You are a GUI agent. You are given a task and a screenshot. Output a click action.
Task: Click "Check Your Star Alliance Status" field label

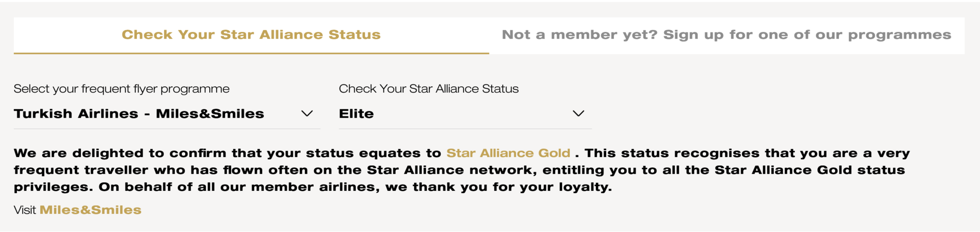click(x=429, y=89)
